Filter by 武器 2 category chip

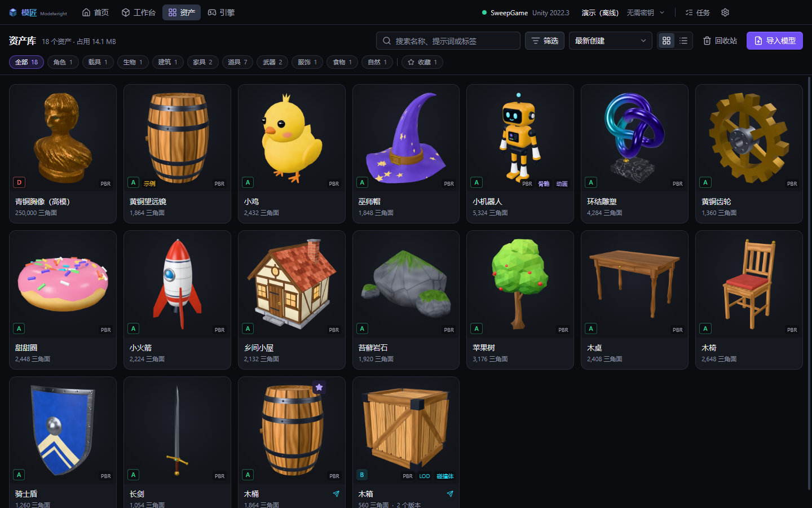[272, 62]
